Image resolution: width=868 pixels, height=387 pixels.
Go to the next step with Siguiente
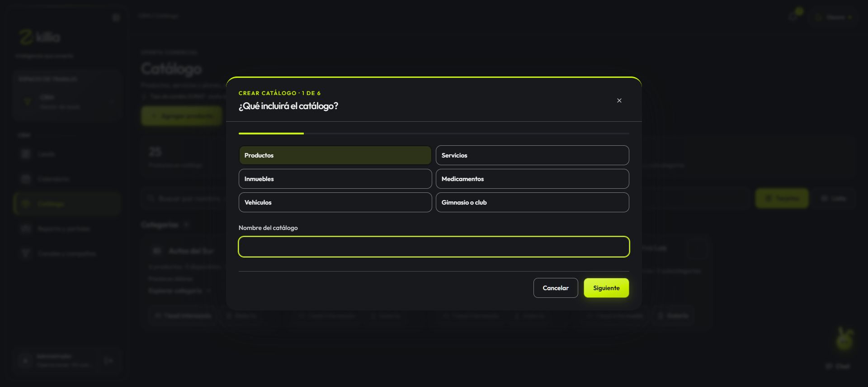click(x=606, y=288)
